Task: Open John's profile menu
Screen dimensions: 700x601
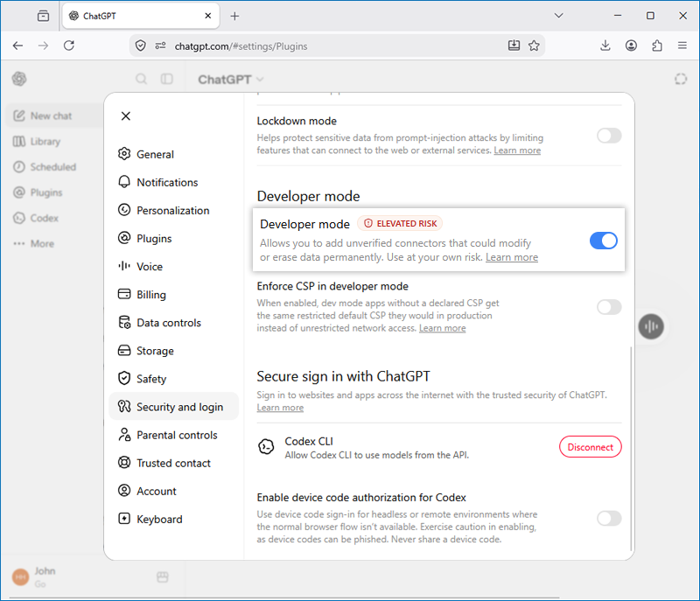Action: pos(36,577)
